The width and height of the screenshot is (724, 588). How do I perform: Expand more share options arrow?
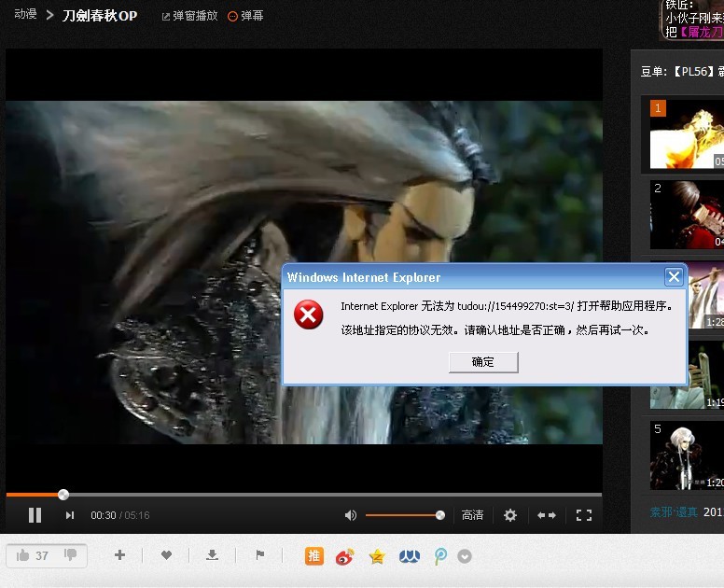point(465,556)
